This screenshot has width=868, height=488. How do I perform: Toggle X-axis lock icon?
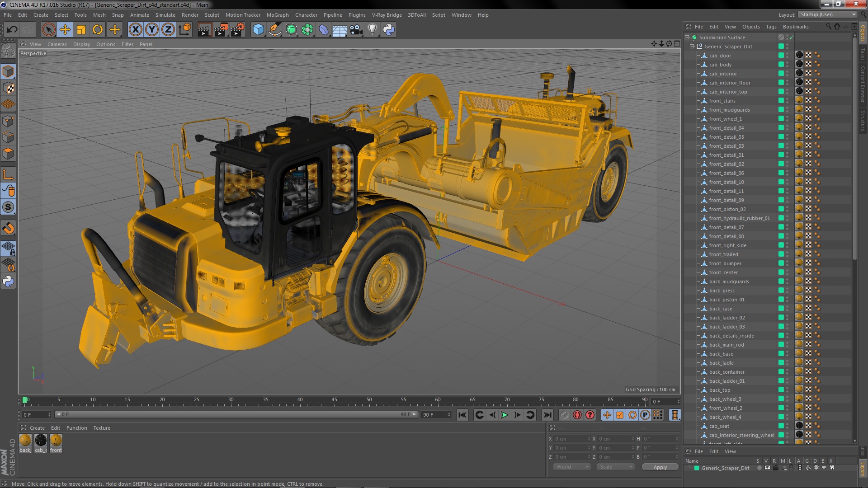click(135, 30)
